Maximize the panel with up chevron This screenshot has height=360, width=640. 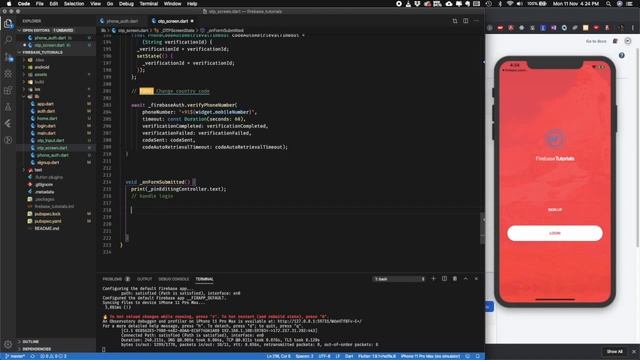465,279
